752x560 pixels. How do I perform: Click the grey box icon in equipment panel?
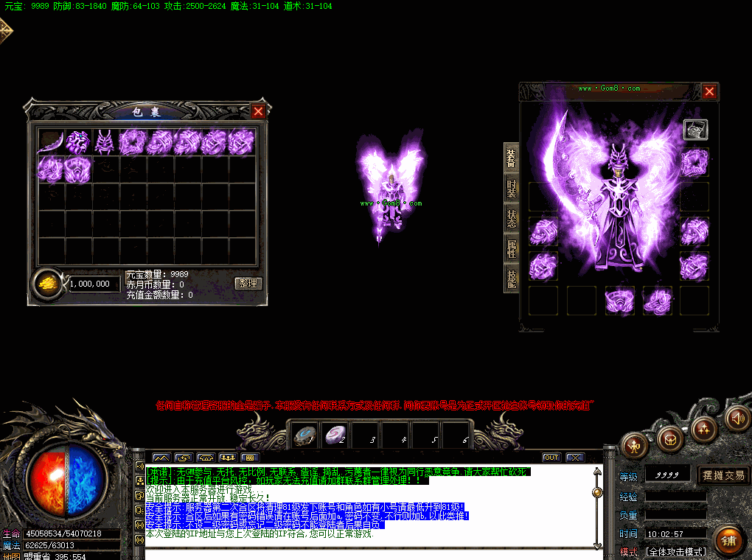click(695, 130)
